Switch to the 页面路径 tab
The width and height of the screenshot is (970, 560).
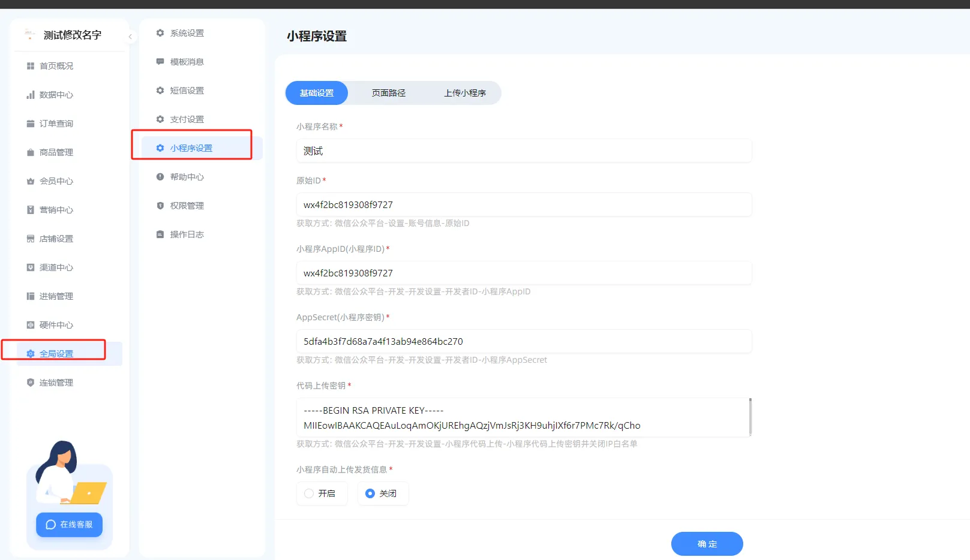(389, 93)
